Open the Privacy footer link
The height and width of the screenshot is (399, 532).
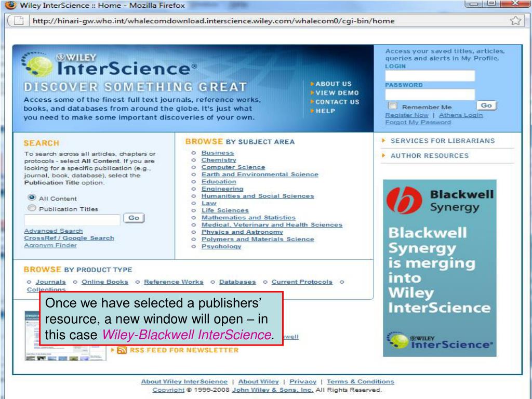303,382
